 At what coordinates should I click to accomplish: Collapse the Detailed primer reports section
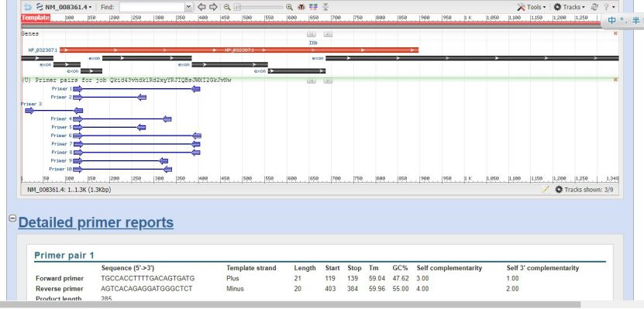tap(12, 218)
